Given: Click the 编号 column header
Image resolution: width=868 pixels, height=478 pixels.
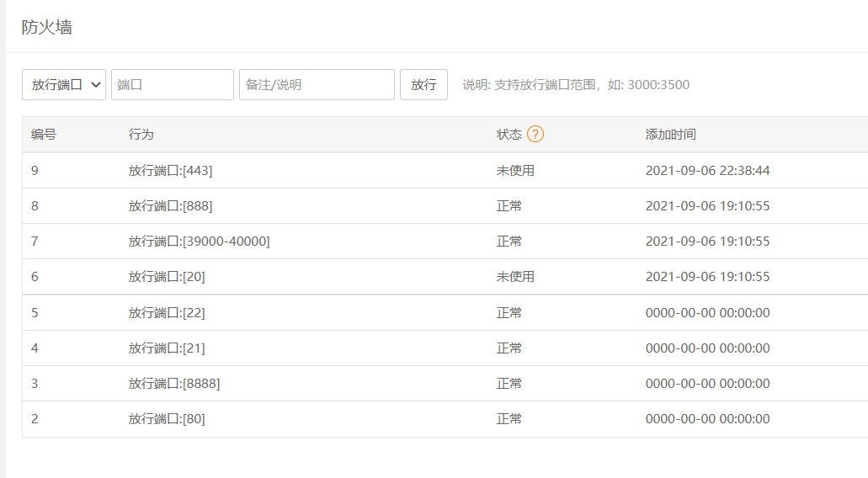Looking at the screenshot, I should click(x=44, y=135).
